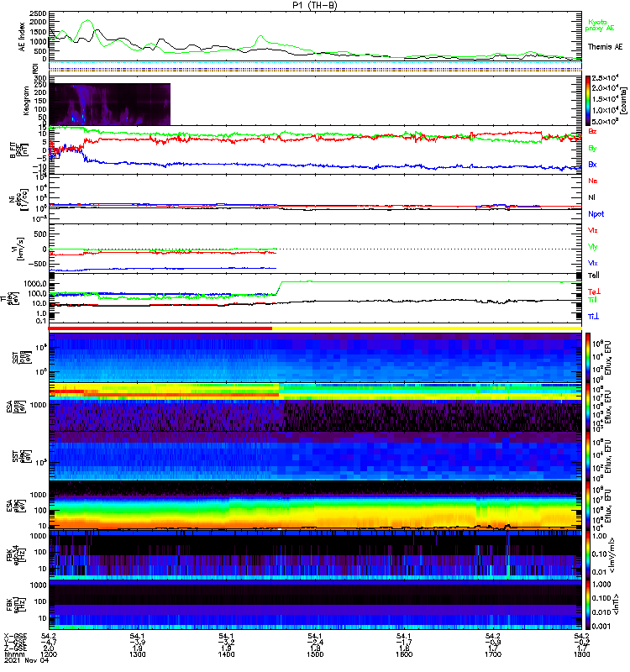Viewport: 630px width, 672px height.
Task: Click the 1800 time tick label
Action: [x=581, y=654]
